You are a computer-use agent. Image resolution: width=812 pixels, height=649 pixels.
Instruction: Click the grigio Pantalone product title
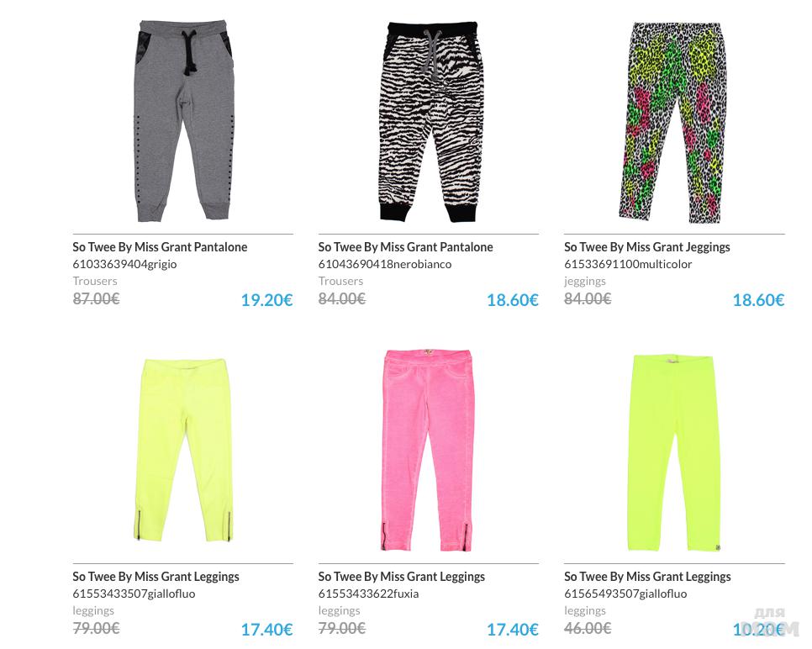point(160,247)
